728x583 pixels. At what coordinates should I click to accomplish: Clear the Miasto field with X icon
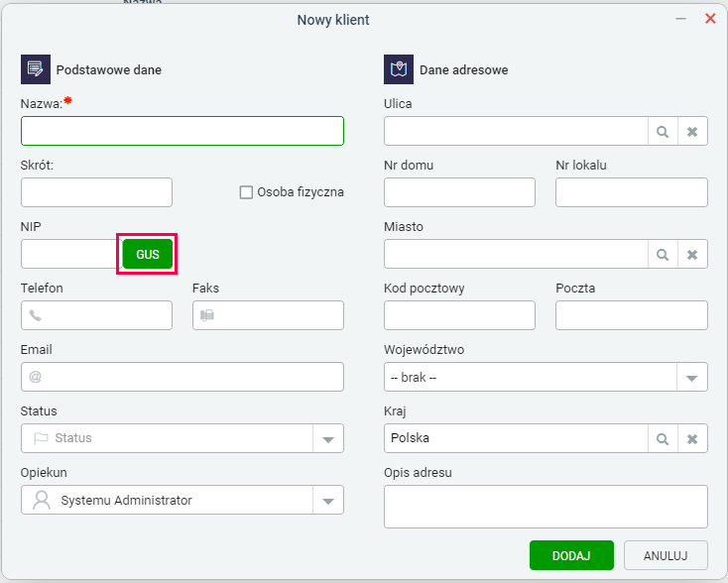pyautogui.click(x=692, y=255)
